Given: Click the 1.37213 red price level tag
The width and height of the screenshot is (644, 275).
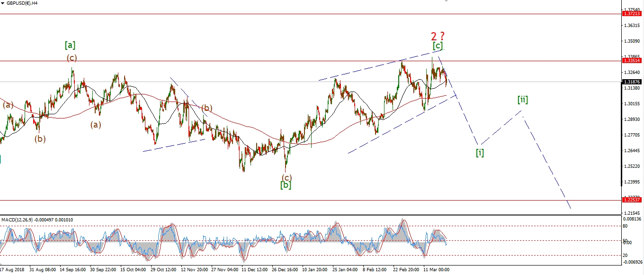Looking at the screenshot, I should coord(632,14).
